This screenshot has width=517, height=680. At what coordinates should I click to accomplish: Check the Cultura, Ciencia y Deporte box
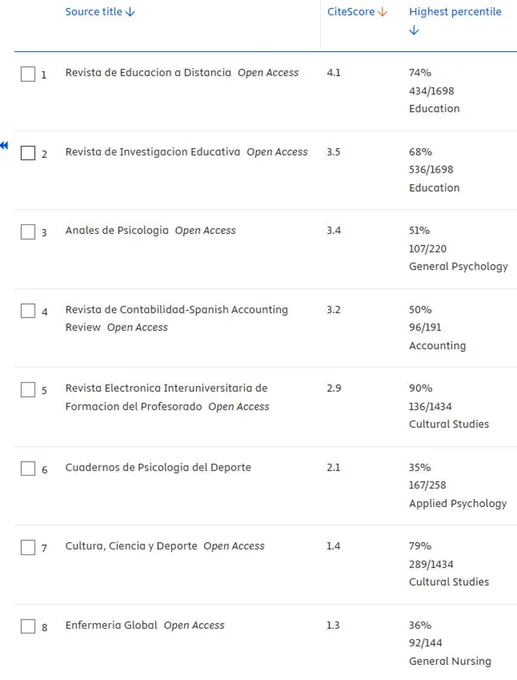(28, 548)
